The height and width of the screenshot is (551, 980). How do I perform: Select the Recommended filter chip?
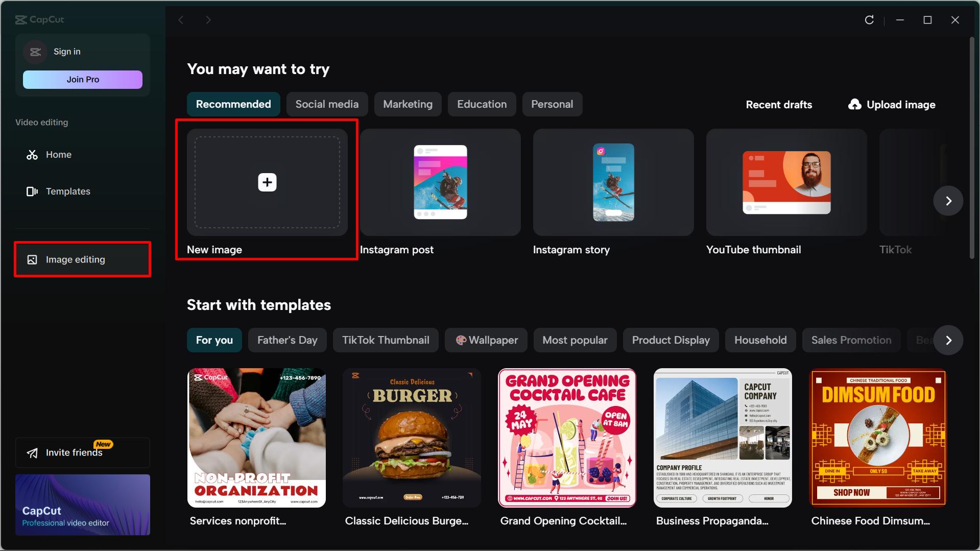tap(233, 104)
